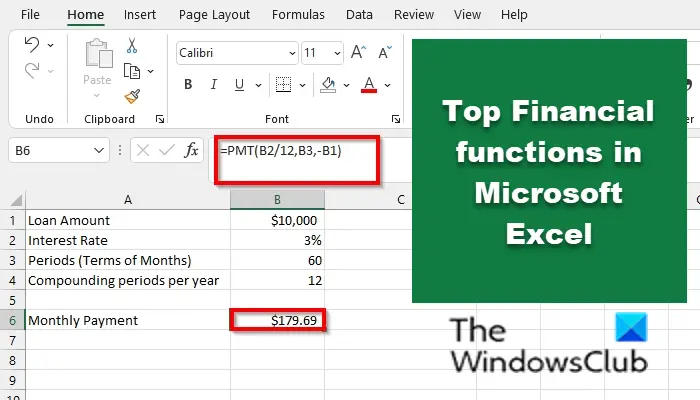The height and width of the screenshot is (400, 700).
Task: Expand underline style dropdown arrow
Action: click(258, 85)
